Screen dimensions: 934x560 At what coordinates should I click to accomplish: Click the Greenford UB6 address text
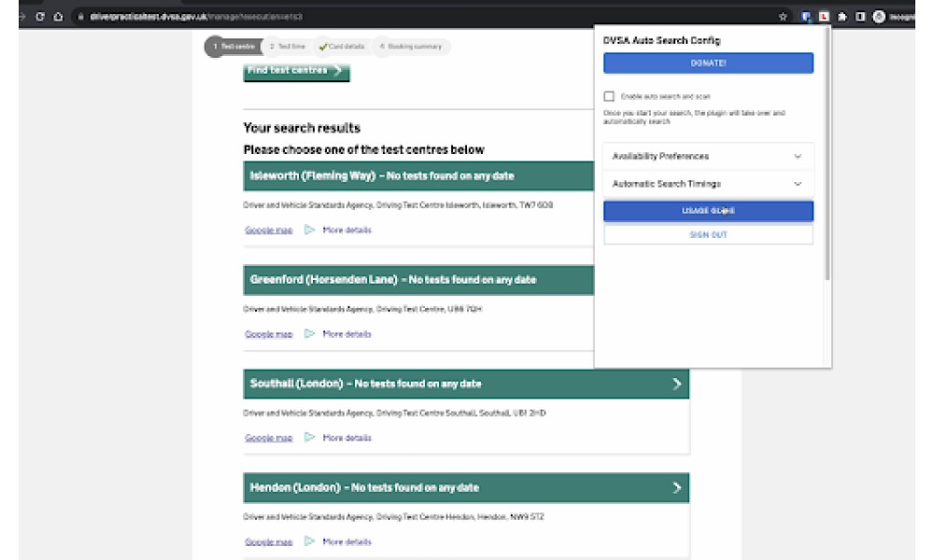[362, 310]
